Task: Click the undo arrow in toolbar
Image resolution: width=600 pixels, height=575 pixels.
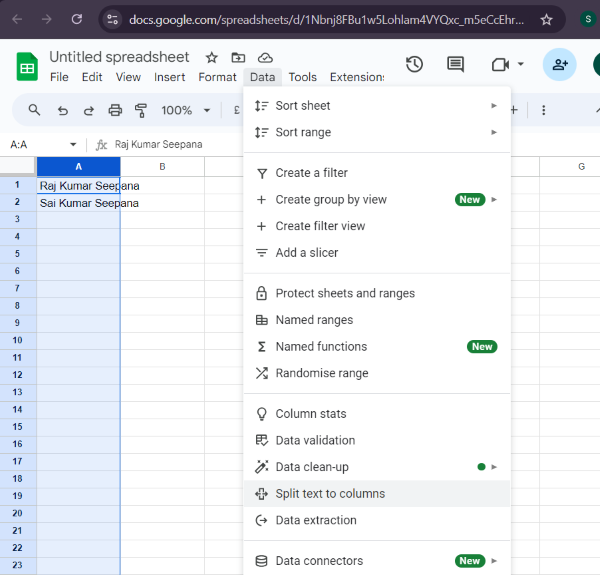Action: [x=63, y=111]
